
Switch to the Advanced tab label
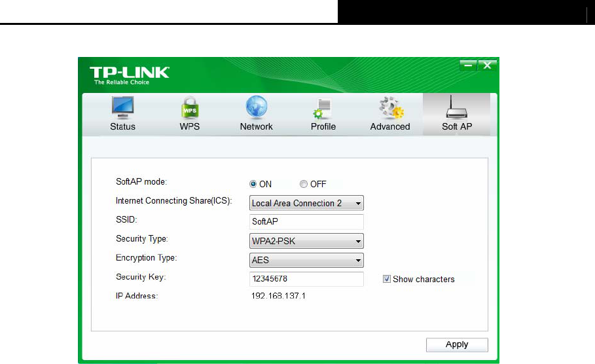pos(390,126)
